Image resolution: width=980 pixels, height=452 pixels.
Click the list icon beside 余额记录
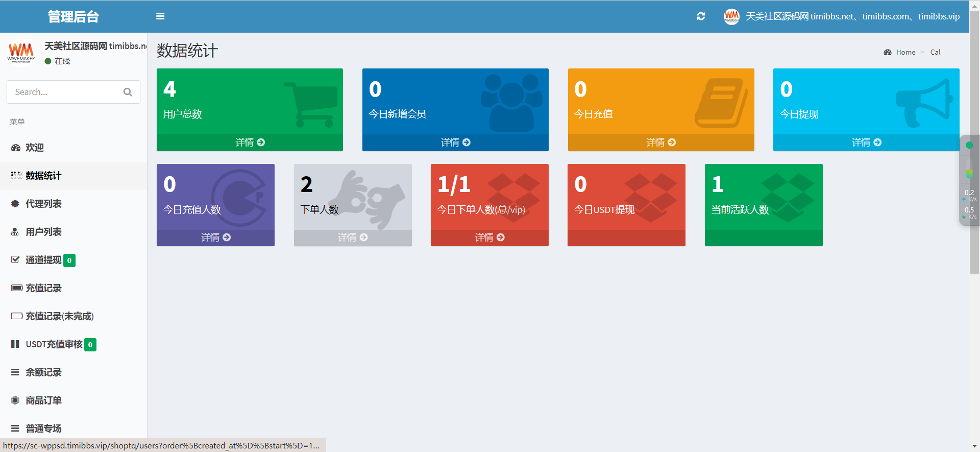point(15,372)
